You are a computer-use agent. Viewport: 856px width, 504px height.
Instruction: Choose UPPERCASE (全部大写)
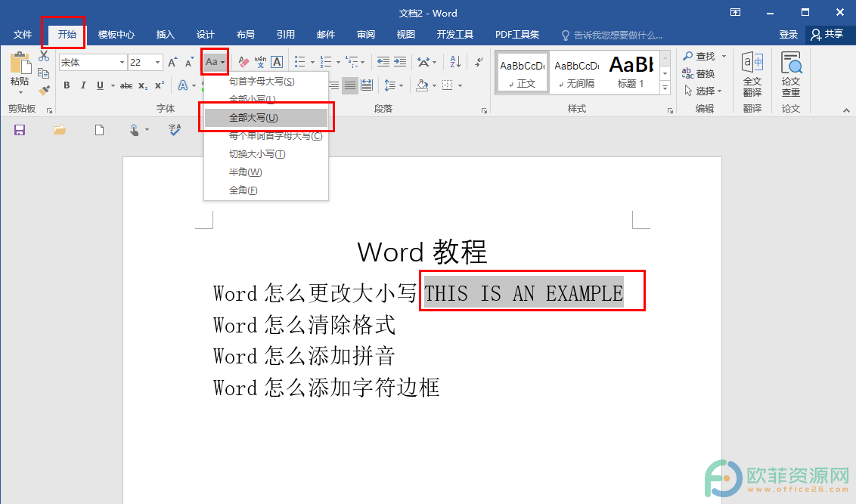(266, 117)
